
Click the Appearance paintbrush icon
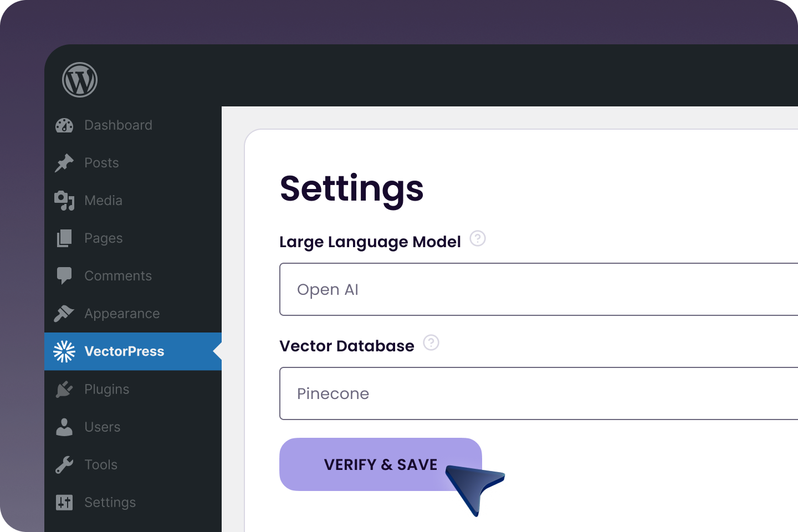(64, 314)
